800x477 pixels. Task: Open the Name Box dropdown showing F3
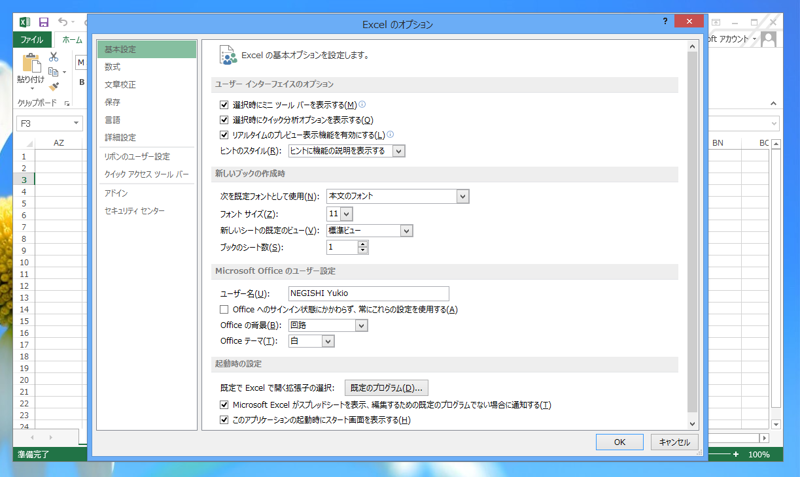(x=76, y=123)
